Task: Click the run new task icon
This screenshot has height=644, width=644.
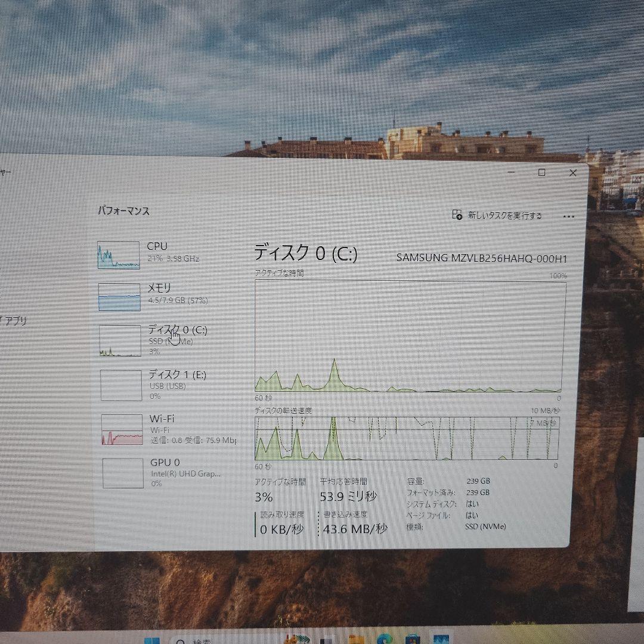Action: tap(457, 215)
